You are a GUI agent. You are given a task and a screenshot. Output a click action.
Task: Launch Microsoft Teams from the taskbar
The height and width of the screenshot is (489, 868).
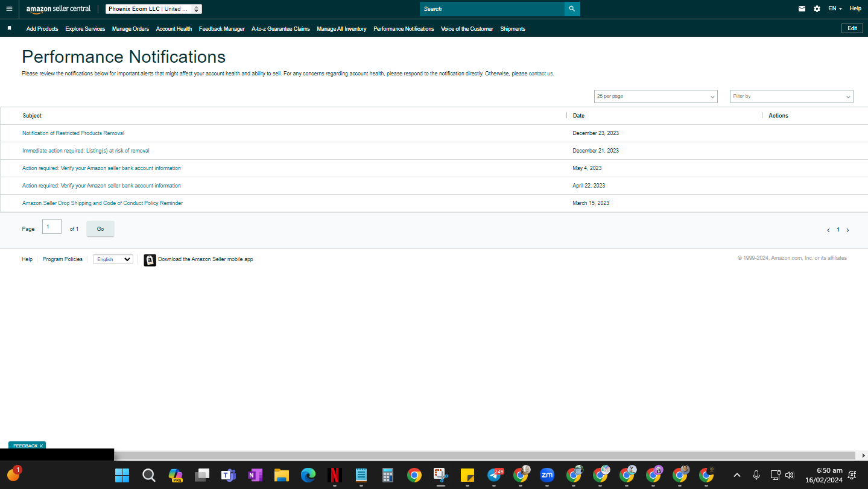tap(228, 475)
